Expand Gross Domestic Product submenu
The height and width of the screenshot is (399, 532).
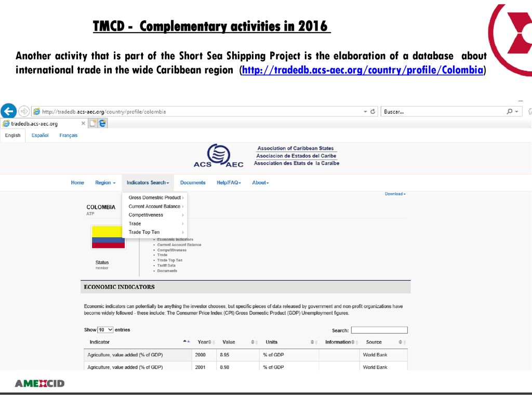155,197
